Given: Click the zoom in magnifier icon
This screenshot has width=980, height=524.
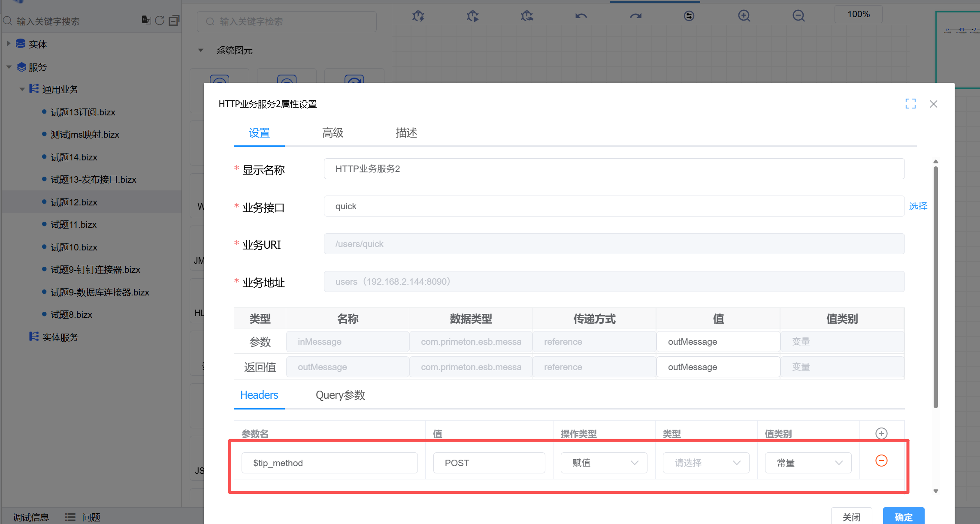Looking at the screenshot, I should [x=744, y=16].
